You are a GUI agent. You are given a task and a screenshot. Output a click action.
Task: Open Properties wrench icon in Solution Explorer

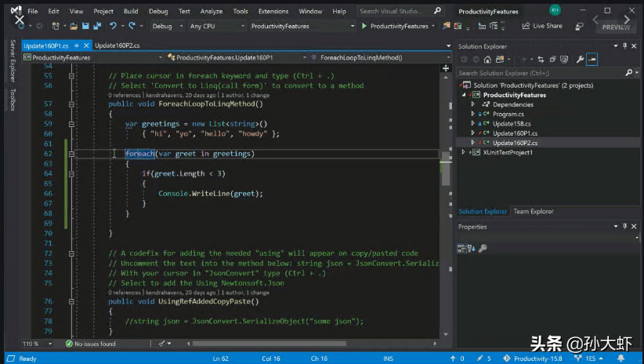tap(580, 60)
